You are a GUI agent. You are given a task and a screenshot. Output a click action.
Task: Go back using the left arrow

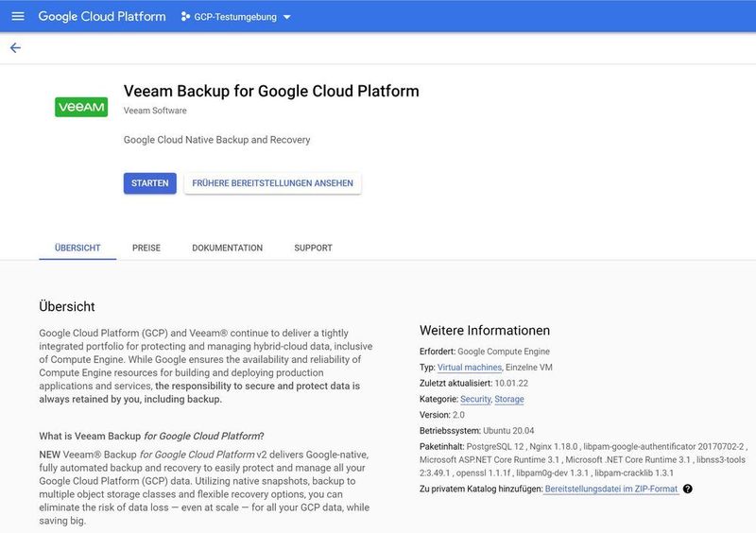point(15,48)
